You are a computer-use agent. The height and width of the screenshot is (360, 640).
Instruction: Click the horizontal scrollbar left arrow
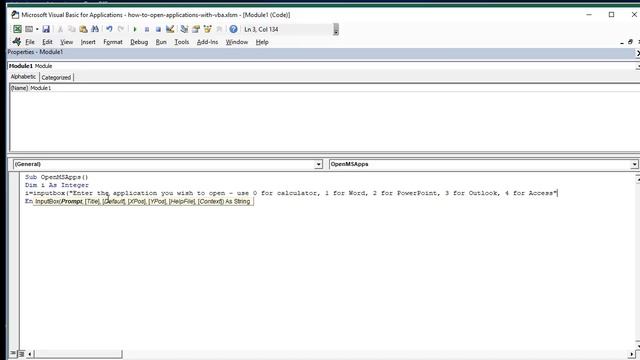click(x=30, y=354)
